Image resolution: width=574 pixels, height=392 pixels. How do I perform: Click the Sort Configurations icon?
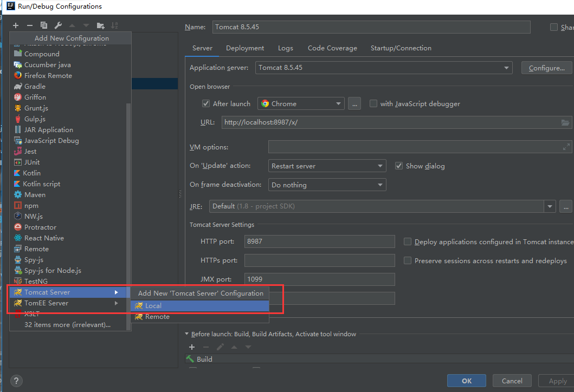pyautogui.click(x=114, y=25)
